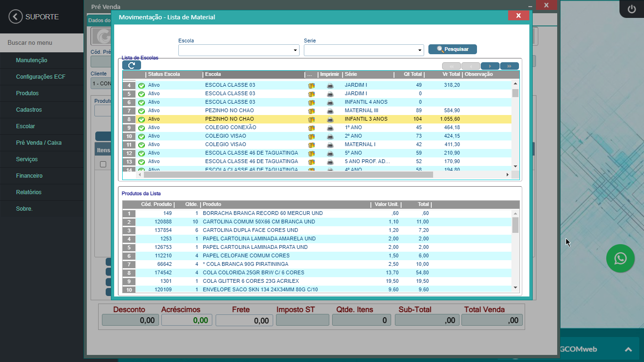Image resolution: width=644 pixels, height=362 pixels.
Task: Open WhatsApp chat bubble
Action: coord(620,258)
